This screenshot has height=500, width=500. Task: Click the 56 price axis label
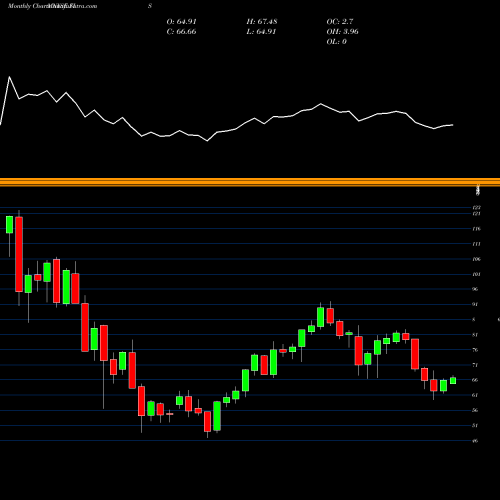pyautogui.click(x=475, y=410)
